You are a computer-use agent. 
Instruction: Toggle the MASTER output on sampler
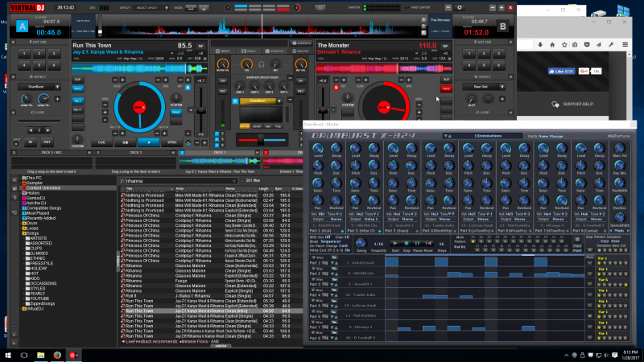(245, 126)
